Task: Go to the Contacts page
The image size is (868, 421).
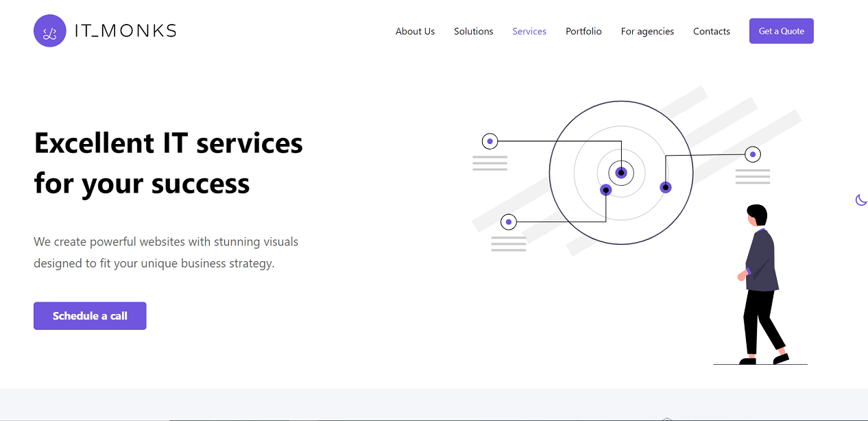Action: coord(711,31)
